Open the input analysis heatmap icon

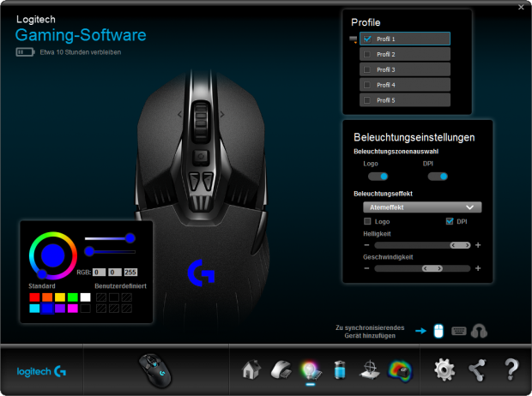click(400, 370)
